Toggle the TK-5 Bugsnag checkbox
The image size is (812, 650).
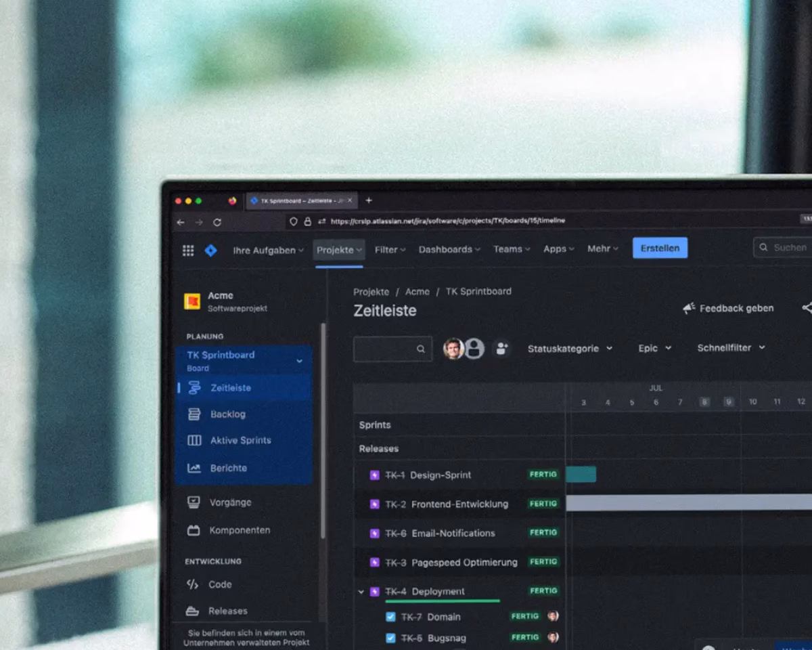[x=390, y=638]
